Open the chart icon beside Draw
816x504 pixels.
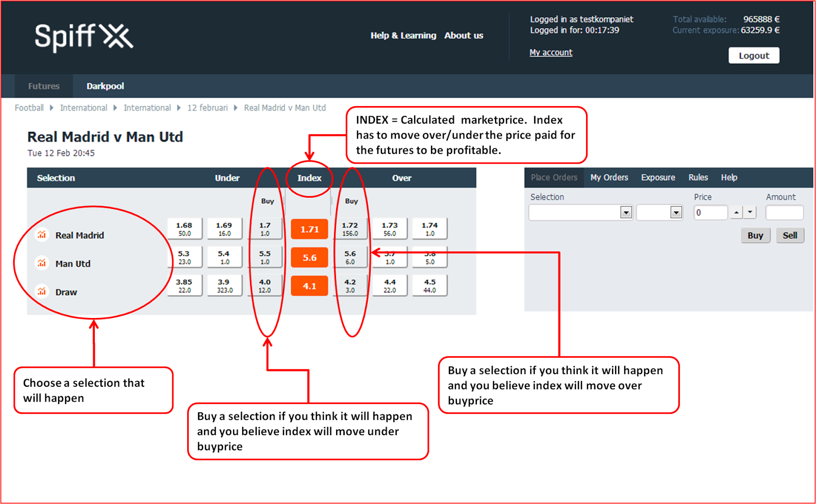click(x=42, y=291)
